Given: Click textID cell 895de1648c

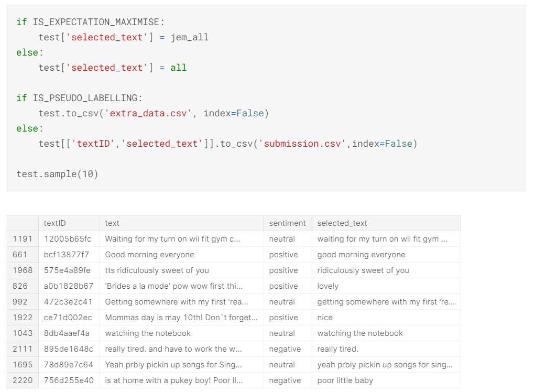Looking at the screenshot, I should [x=69, y=349].
